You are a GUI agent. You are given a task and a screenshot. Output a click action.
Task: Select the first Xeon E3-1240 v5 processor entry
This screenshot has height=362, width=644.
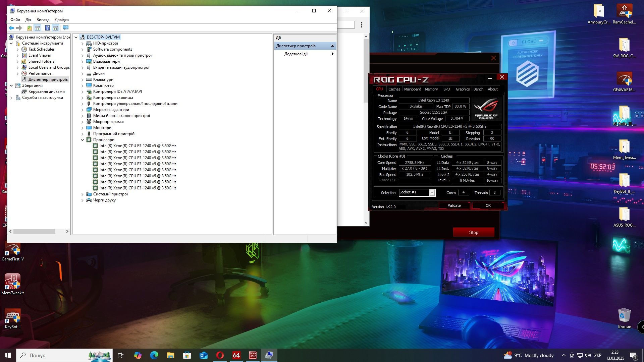[x=138, y=146]
